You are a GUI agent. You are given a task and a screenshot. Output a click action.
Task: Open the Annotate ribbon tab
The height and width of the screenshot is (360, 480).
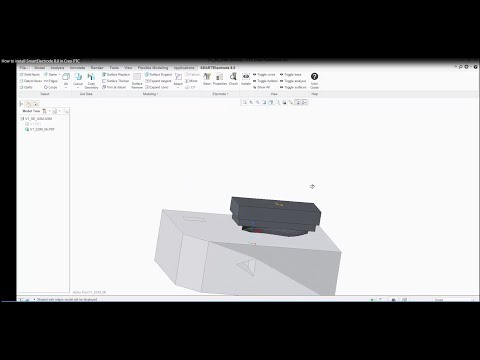(77, 68)
